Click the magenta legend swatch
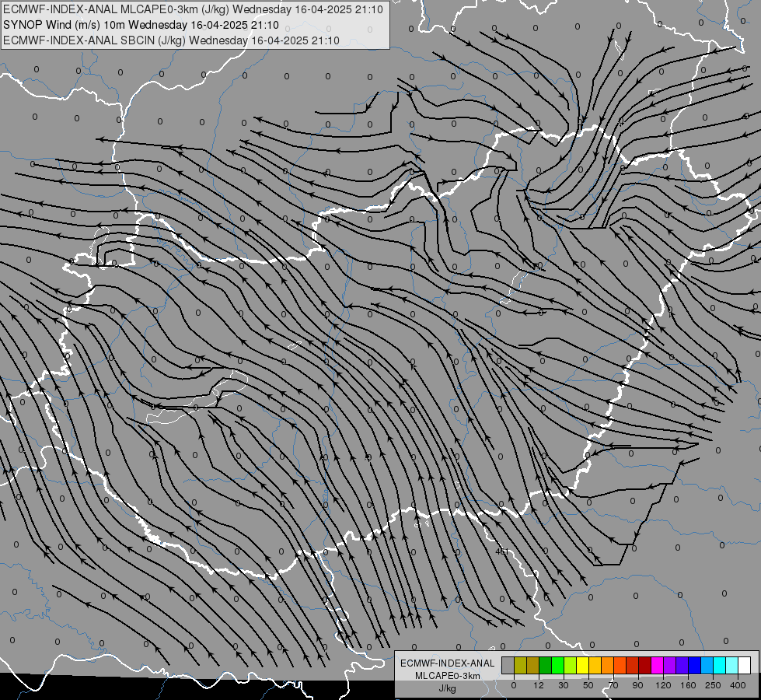The image size is (761, 700). [x=658, y=665]
